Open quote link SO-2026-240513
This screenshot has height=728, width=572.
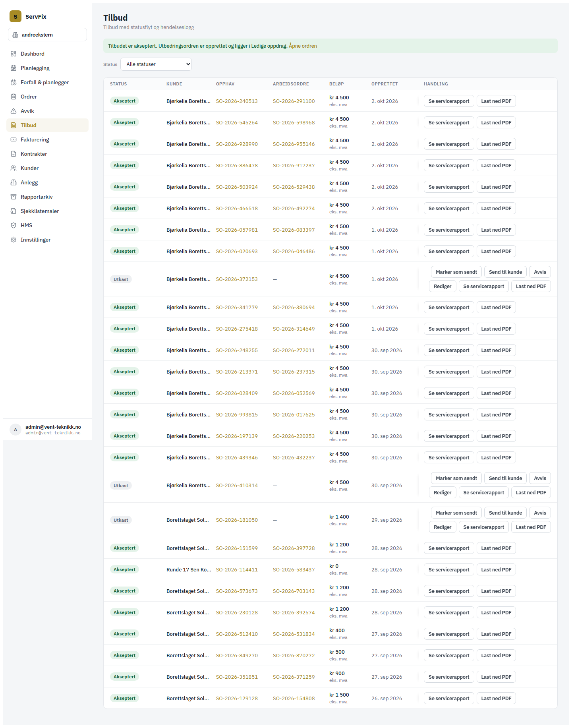(x=237, y=101)
